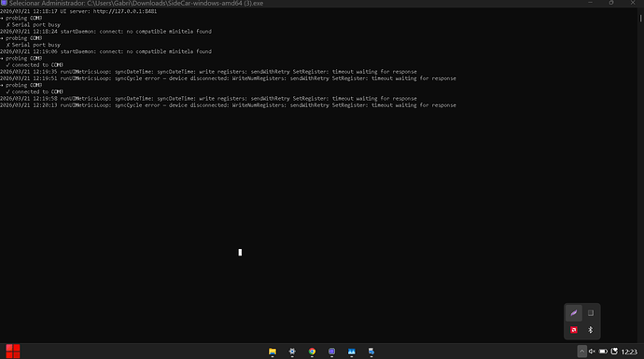Collapse the hidden tray icons chevron
Image resolution: width=644 pixels, height=359 pixels.
(581, 352)
